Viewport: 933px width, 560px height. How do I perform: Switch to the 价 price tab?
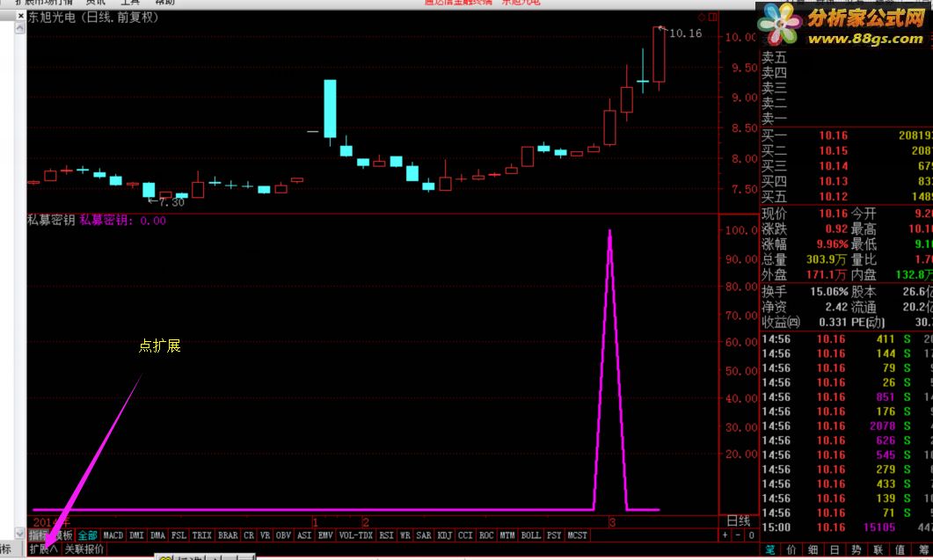(791, 549)
